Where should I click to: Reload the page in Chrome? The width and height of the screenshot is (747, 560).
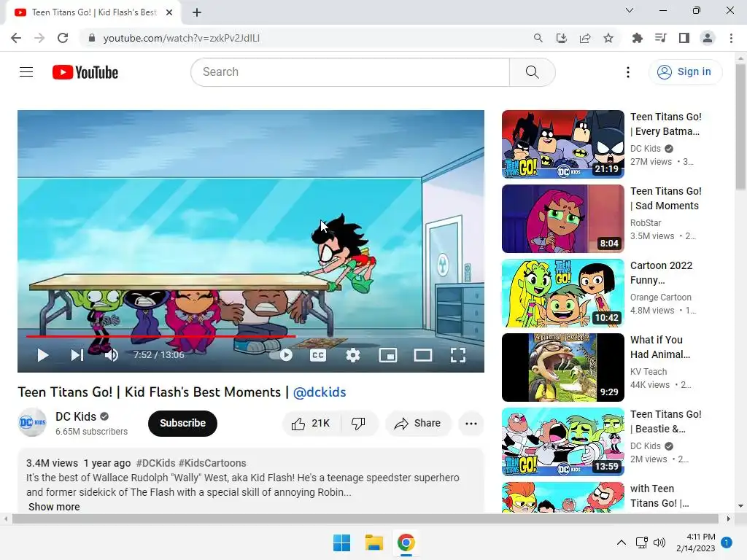[x=63, y=38]
